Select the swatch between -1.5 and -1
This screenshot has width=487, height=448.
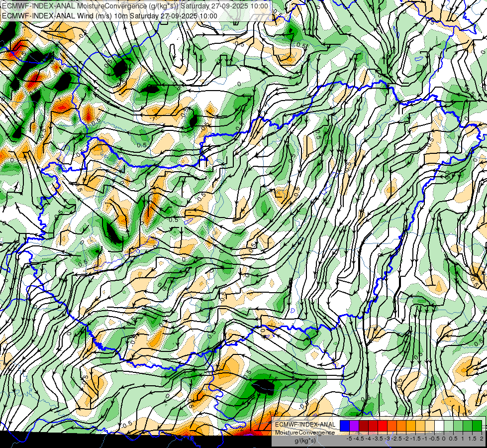pyautogui.click(x=420, y=426)
